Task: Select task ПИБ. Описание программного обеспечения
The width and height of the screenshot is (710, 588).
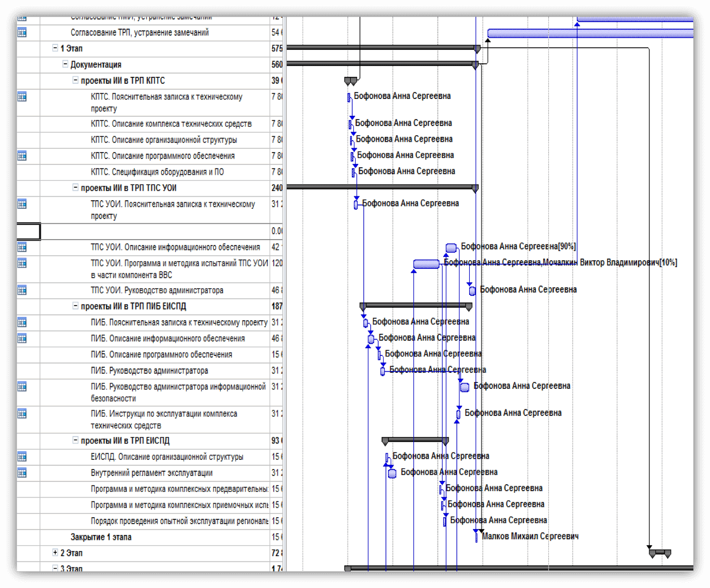Action: coord(161,355)
